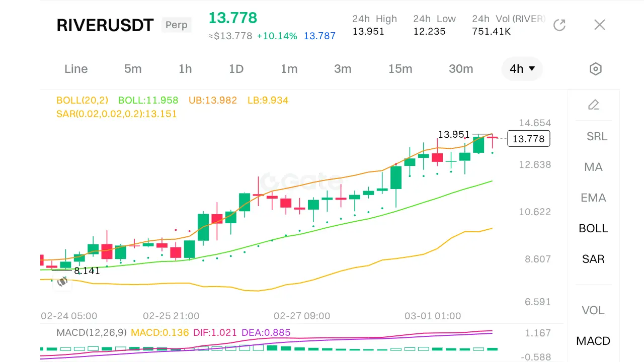This screenshot has width=644, height=362.
Task: Click the 6.591 price axis label
Action: click(x=538, y=302)
